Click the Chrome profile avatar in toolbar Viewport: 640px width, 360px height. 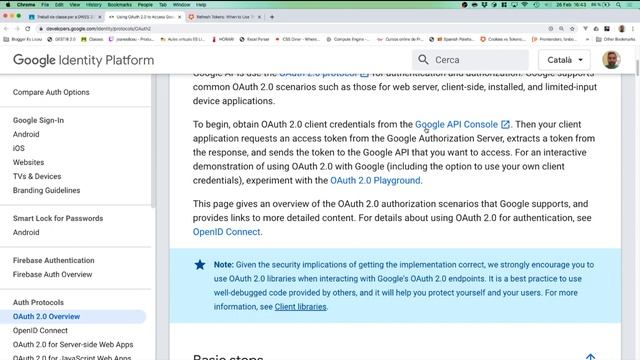622,29
